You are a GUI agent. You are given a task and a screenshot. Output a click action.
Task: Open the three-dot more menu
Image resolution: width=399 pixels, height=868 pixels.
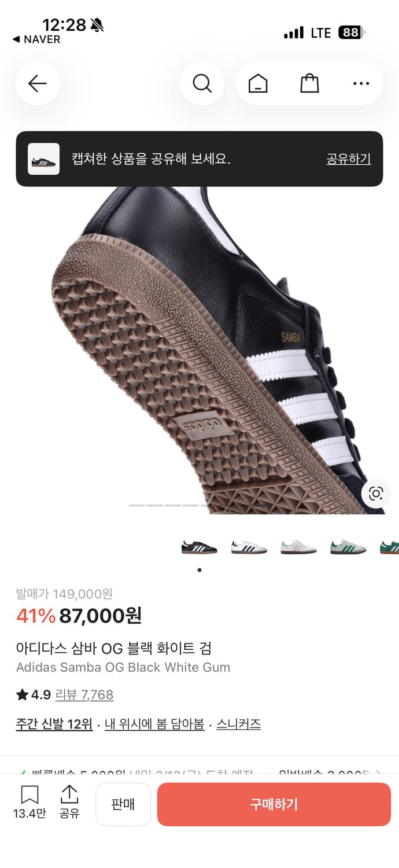[x=361, y=84]
